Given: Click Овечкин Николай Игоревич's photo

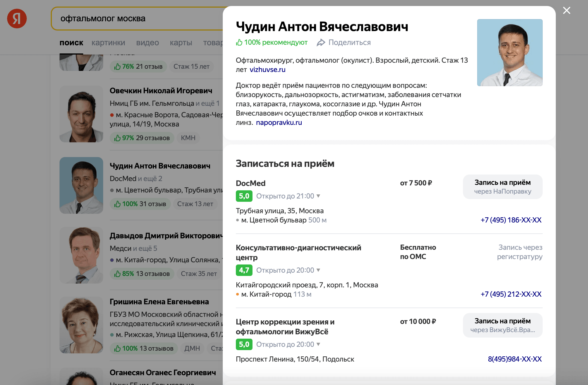Looking at the screenshot, I should 81,114.
